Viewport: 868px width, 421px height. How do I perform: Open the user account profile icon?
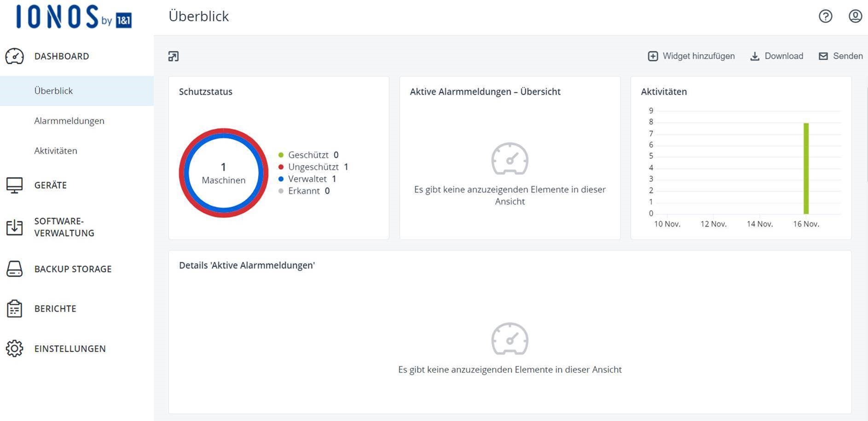855,17
